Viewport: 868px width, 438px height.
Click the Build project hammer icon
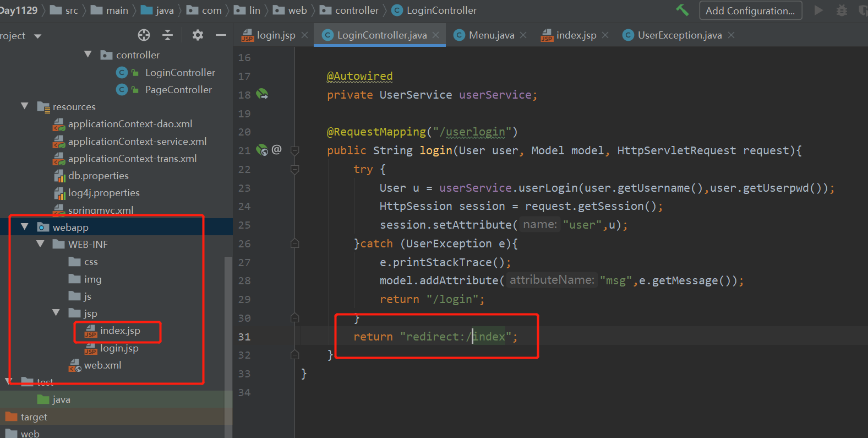coord(682,10)
